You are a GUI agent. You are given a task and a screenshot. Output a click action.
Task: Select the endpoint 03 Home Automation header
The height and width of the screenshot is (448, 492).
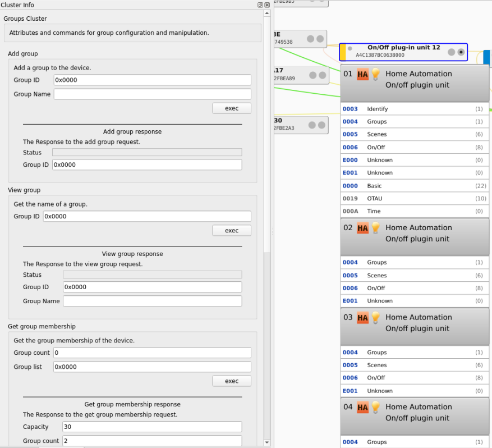pos(415,327)
